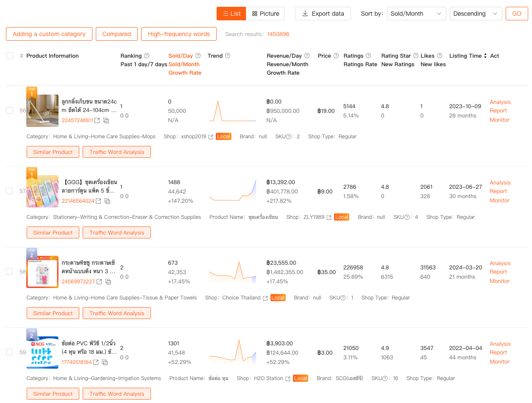Open the Descending order dropdown
Viewport: 532px width, 403px height.
[476, 13]
